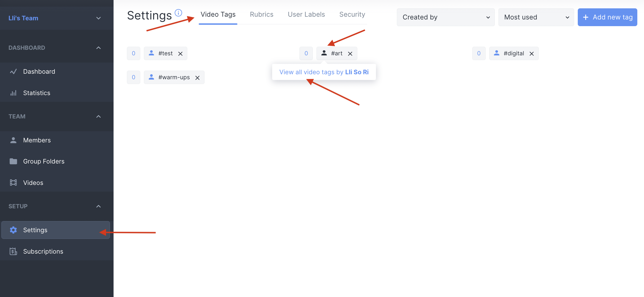Click the usage count next to #test
644x297 pixels.
pyautogui.click(x=134, y=53)
